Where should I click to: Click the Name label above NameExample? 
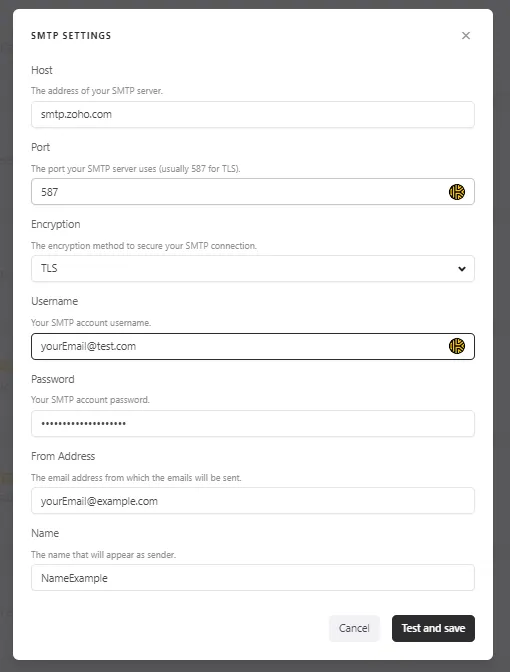tap(45, 533)
